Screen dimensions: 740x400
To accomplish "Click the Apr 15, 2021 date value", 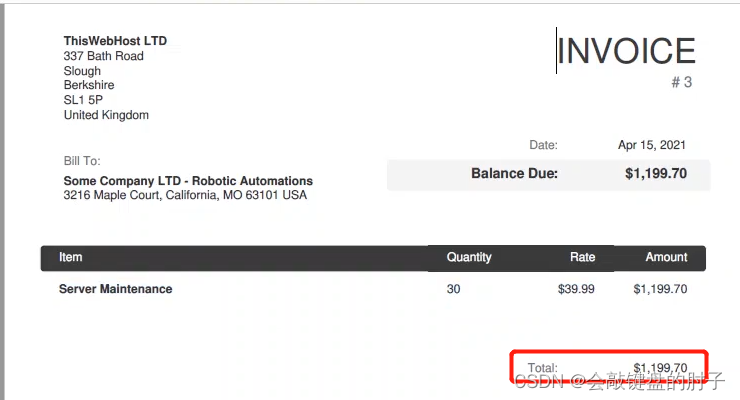I will [x=652, y=145].
